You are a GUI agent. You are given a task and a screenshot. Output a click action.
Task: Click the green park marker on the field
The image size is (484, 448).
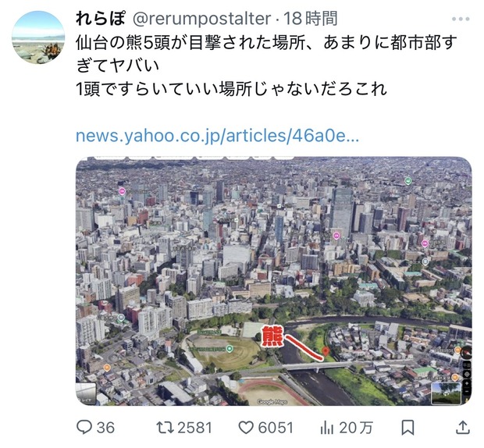[230, 349]
